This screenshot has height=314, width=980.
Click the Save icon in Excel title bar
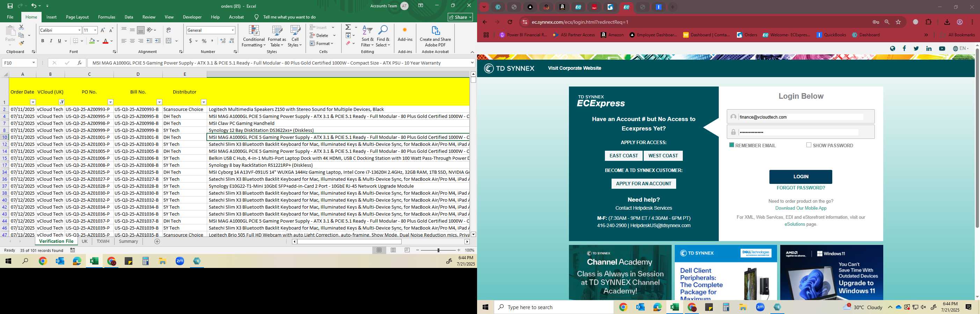coord(10,6)
